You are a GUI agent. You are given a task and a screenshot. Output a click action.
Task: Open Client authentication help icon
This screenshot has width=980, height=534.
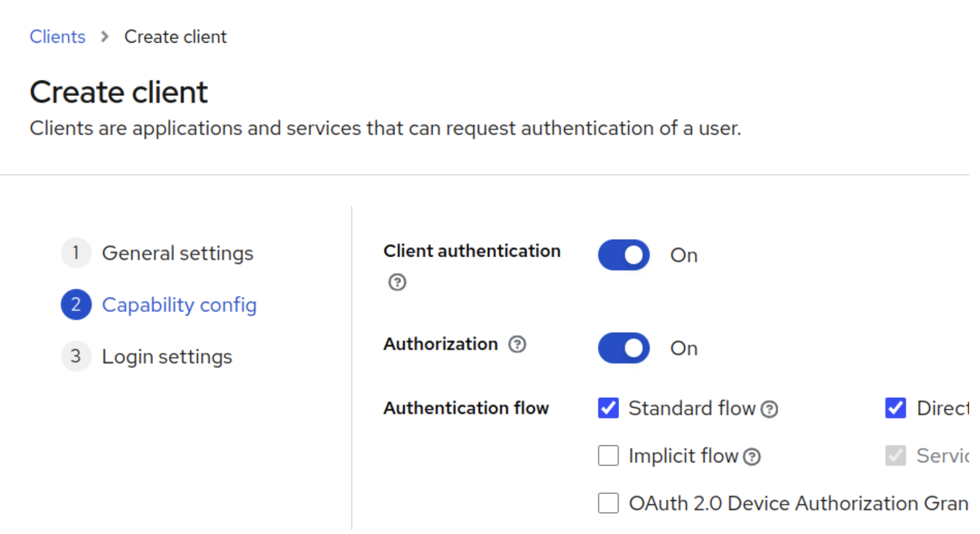click(x=397, y=282)
